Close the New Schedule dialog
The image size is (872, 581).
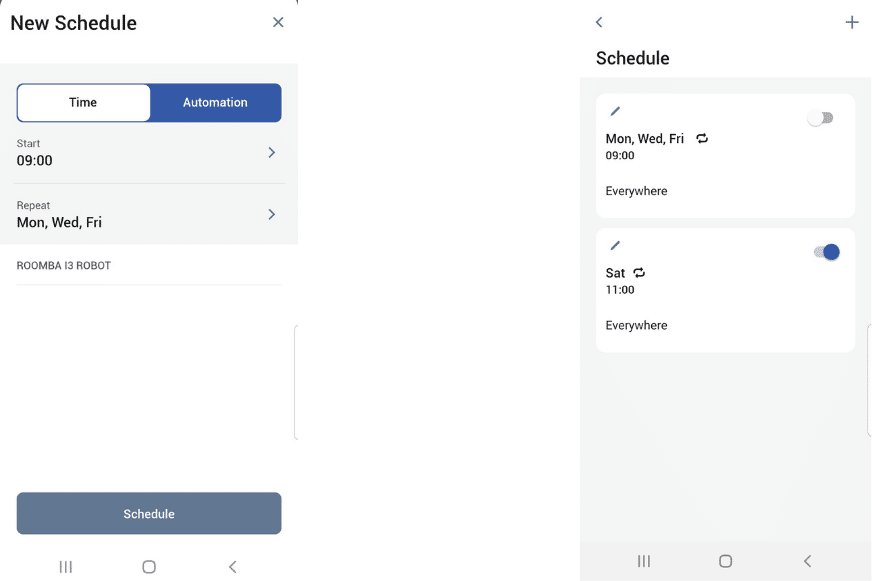pos(278,22)
